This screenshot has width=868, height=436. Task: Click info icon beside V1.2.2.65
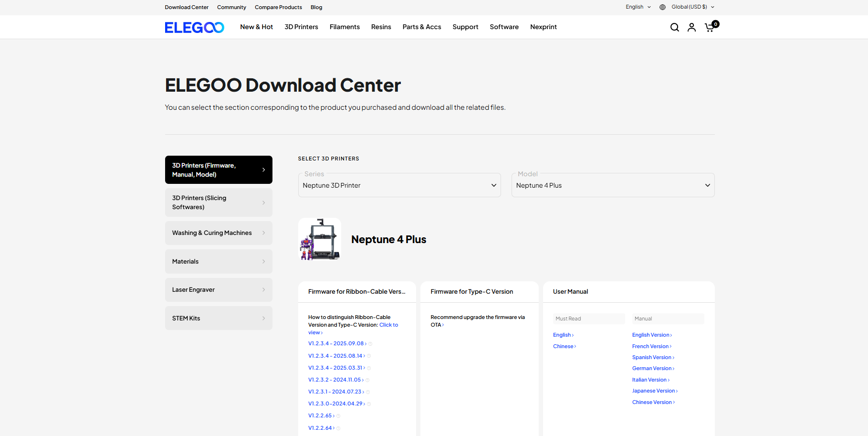coord(338,416)
